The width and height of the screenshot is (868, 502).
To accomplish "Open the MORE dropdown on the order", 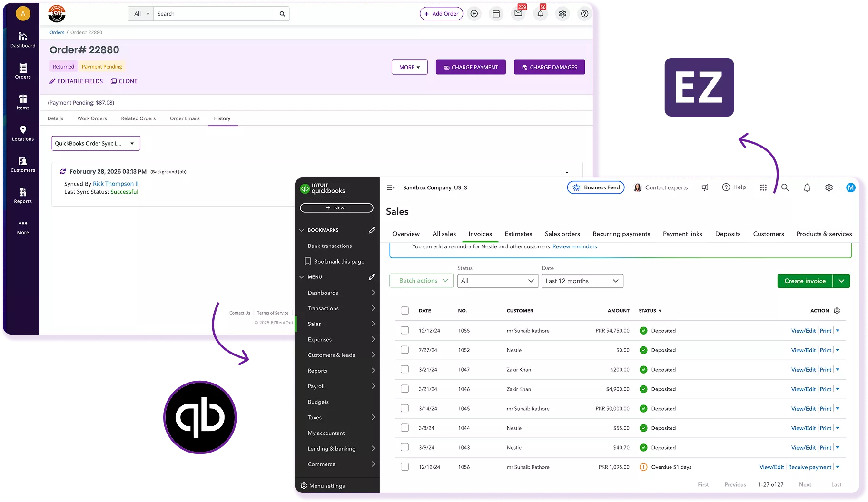I will [410, 67].
